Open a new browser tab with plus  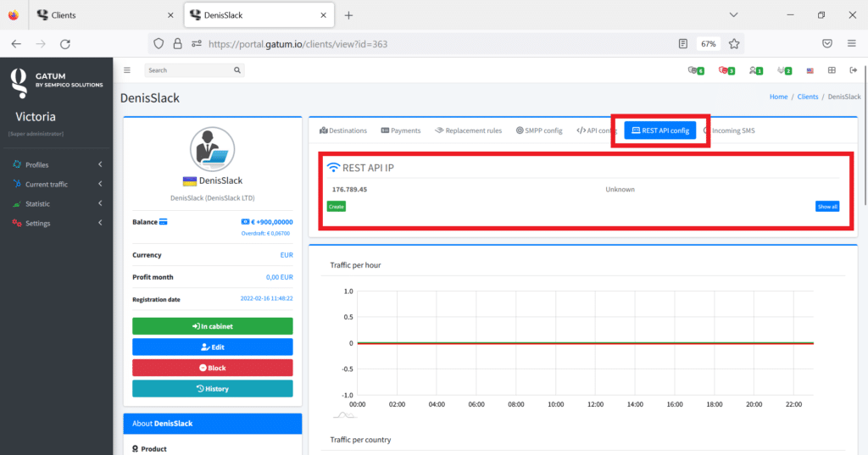(348, 15)
